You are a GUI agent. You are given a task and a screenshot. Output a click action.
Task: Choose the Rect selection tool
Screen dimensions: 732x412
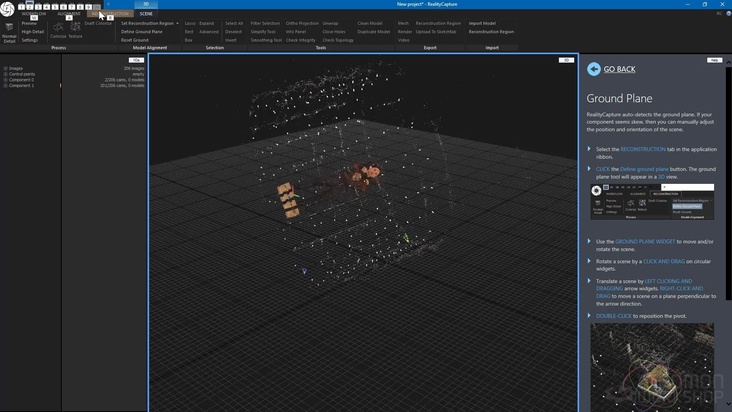[x=189, y=32]
